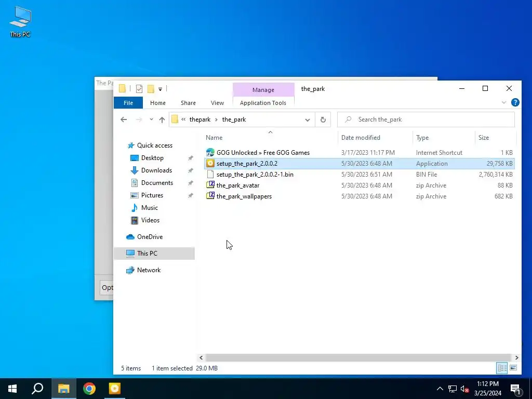Refresh the the_park folder

pos(323,119)
